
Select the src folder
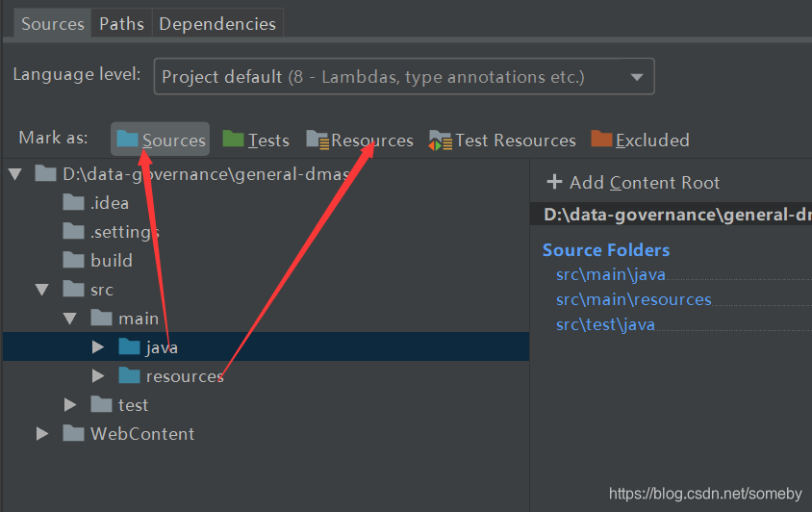[102, 290]
